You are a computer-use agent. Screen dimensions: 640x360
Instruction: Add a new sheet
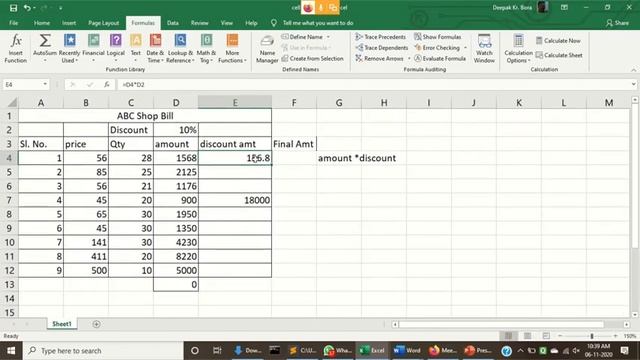[96, 324]
